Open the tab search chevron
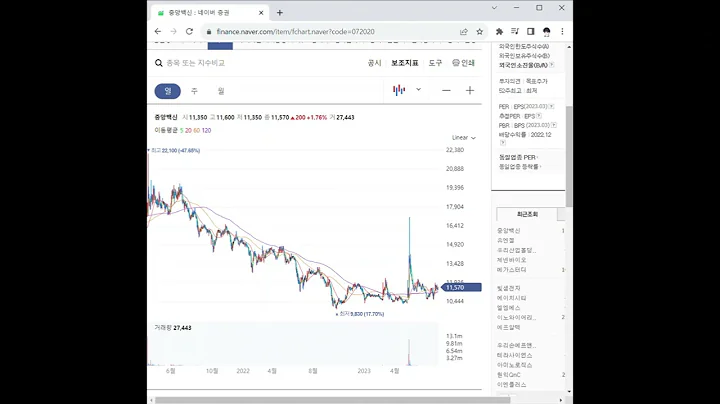 coord(494,8)
